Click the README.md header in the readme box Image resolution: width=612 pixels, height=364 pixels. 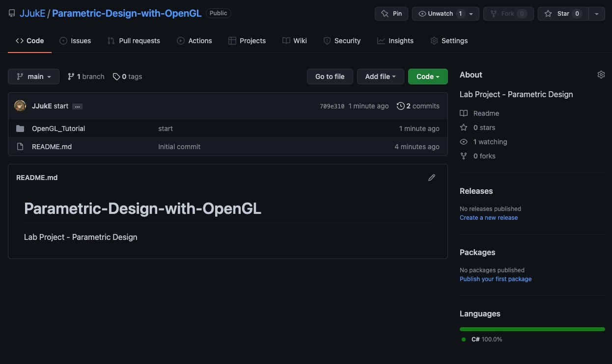pos(37,178)
